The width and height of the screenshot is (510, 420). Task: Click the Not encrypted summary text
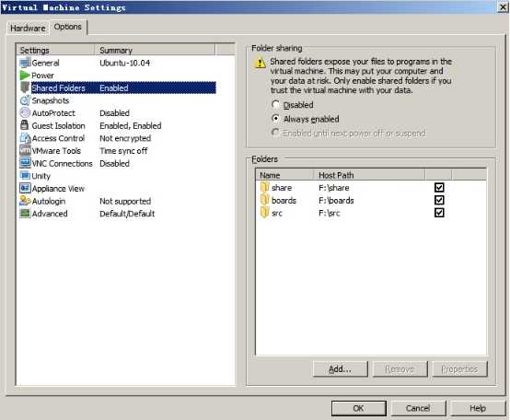(125, 138)
